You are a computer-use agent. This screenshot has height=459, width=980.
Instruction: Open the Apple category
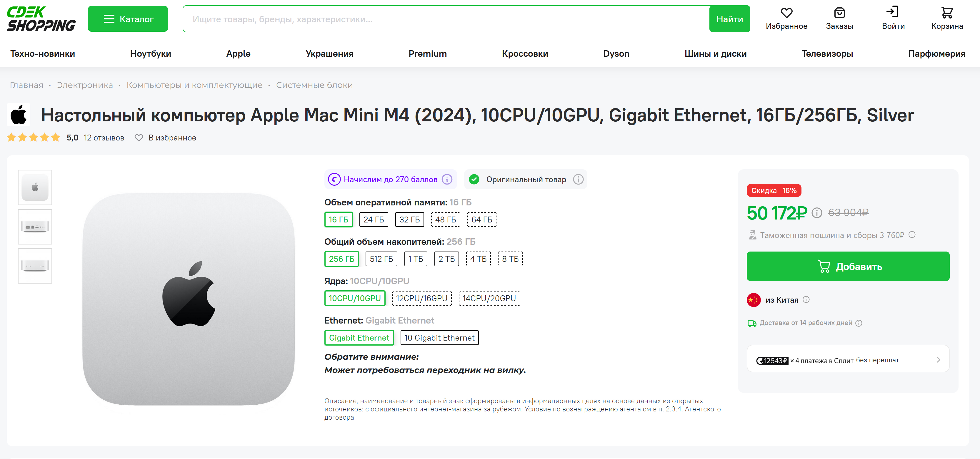[238, 53]
